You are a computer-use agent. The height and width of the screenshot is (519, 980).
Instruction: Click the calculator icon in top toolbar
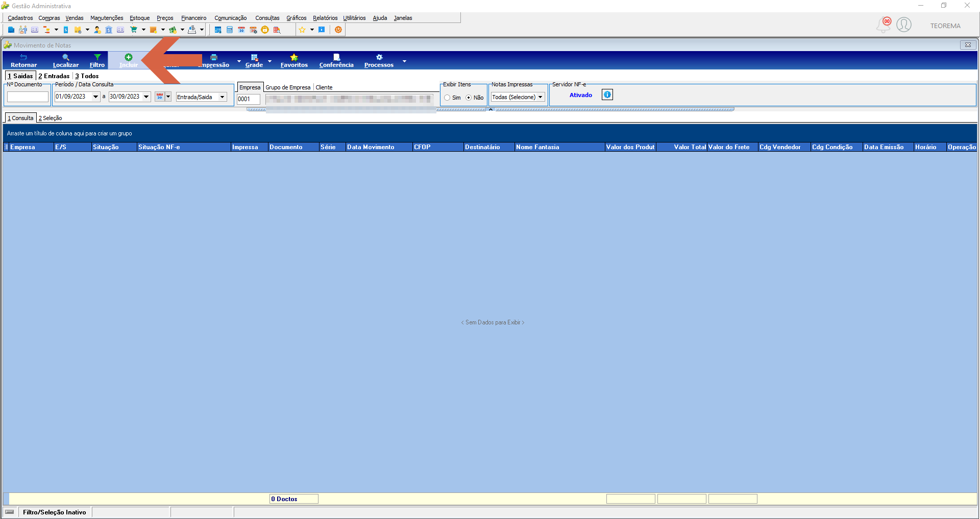tap(230, 30)
